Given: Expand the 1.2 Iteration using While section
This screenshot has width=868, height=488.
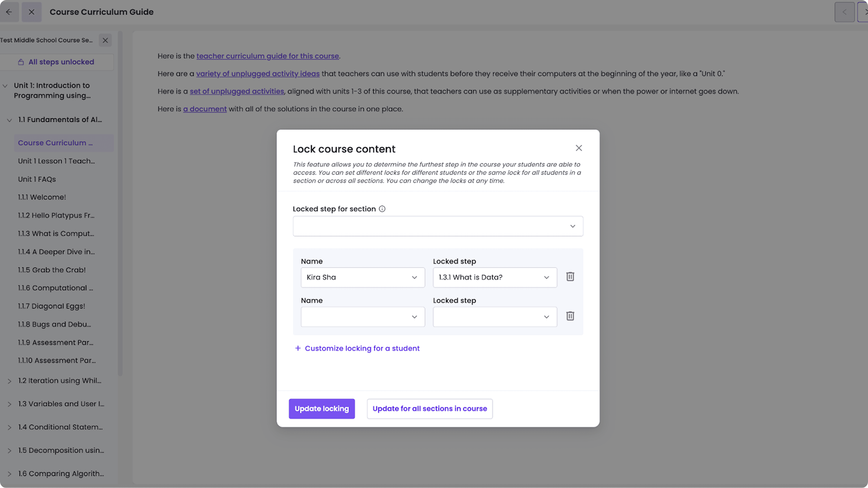Looking at the screenshot, I should coord(9,381).
